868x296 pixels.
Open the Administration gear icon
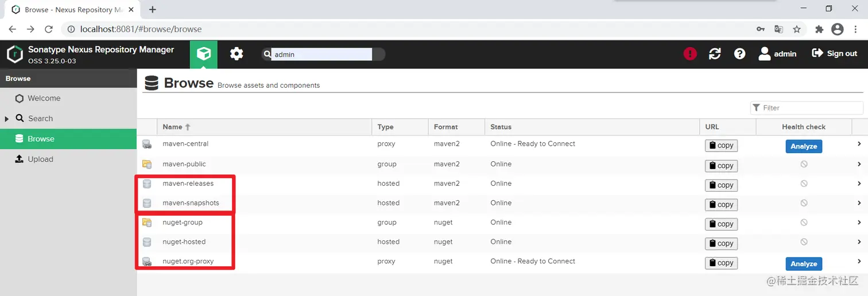pos(237,54)
